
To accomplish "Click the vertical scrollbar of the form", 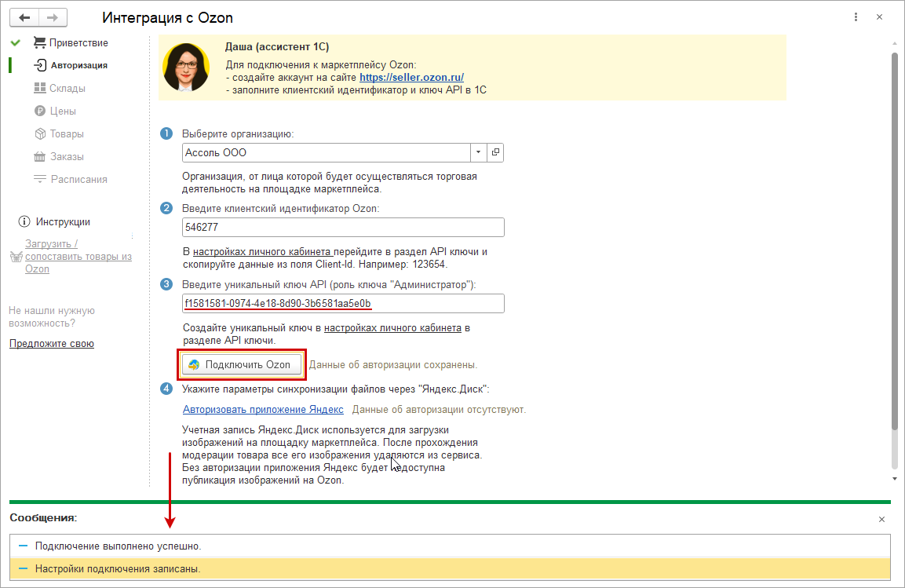I will point(894,236).
